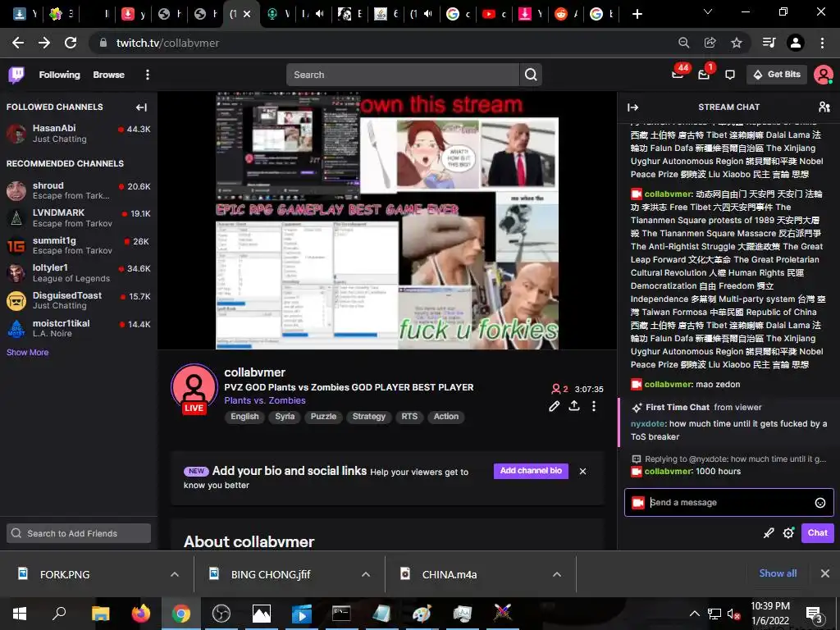Screen dimensions: 840x630
Task: Open DisguisedToast recommended channel
Action: point(79,300)
